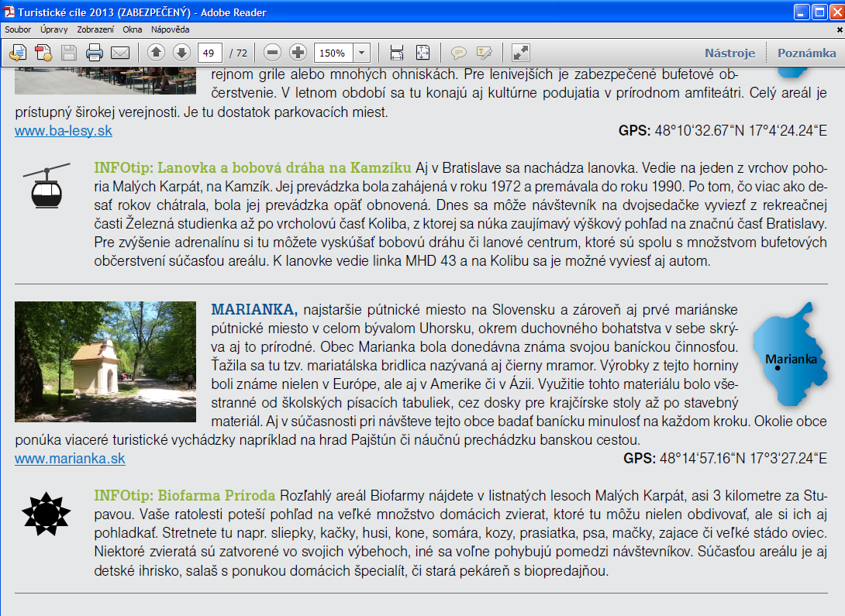The height and width of the screenshot is (616, 845).
Task: Click the Print file icon
Action: pos(95,53)
